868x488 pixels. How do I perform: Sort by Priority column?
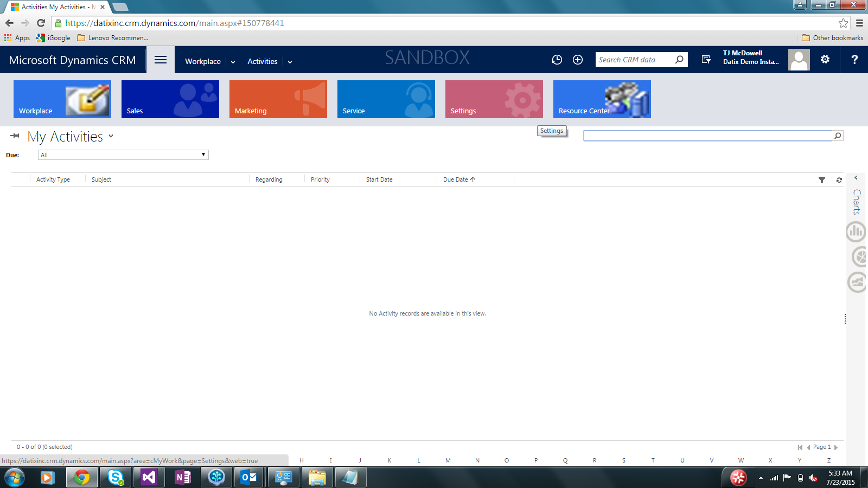pos(320,179)
